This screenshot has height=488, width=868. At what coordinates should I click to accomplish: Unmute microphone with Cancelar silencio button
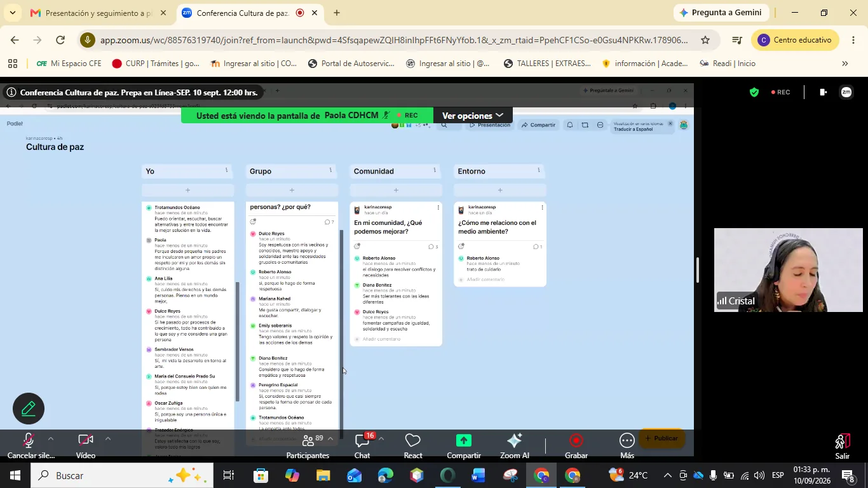(x=29, y=445)
